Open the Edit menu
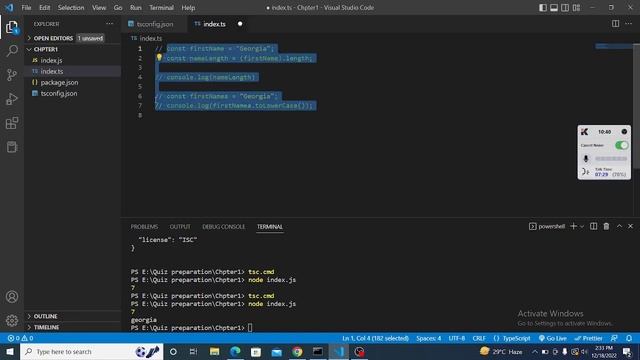The image size is (640, 360). coord(44,8)
